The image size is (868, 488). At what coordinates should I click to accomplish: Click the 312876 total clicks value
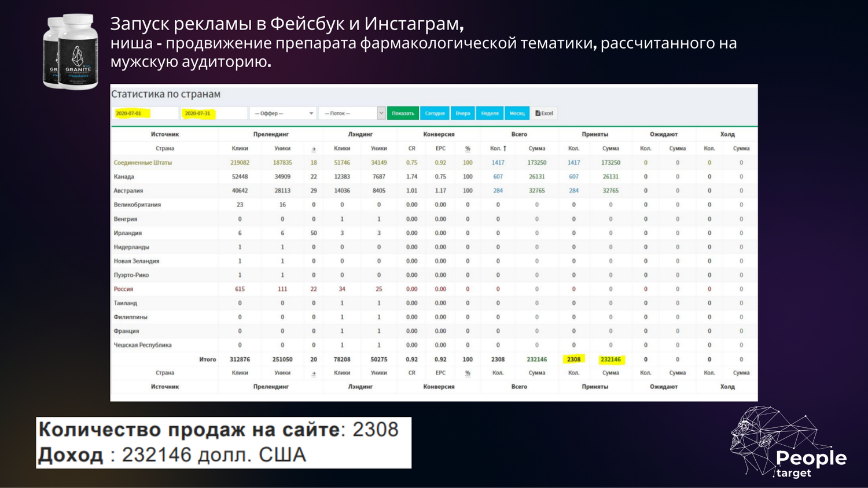point(240,359)
